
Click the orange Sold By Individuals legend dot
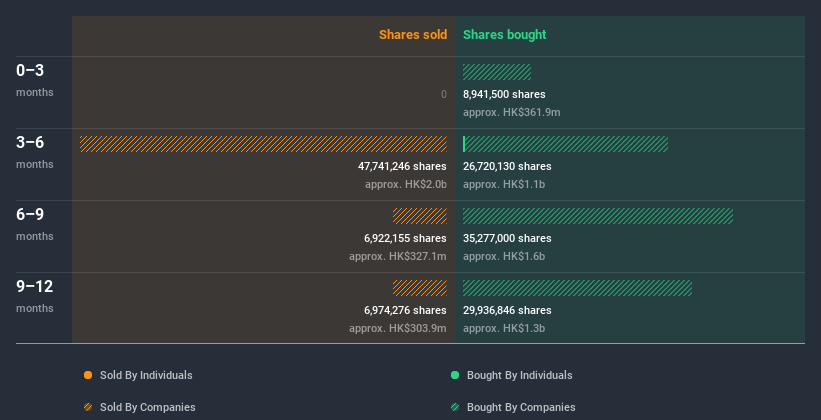[x=88, y=375]
